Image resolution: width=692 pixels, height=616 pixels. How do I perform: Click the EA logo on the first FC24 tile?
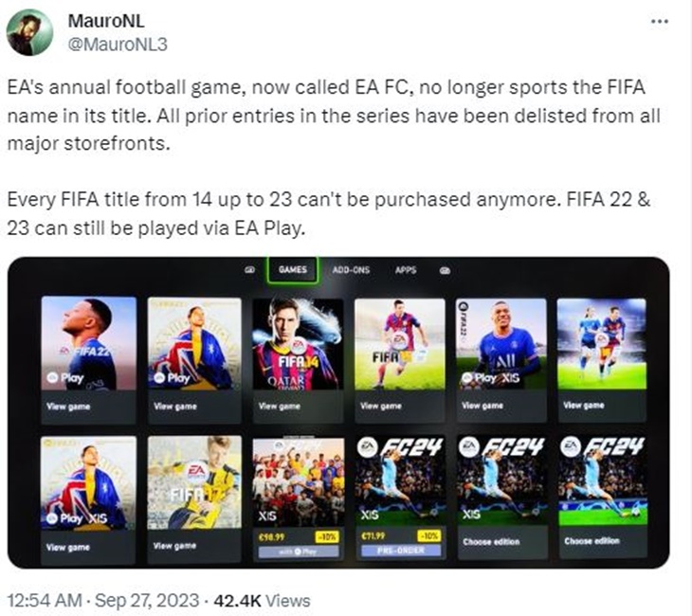click(368, 447)
